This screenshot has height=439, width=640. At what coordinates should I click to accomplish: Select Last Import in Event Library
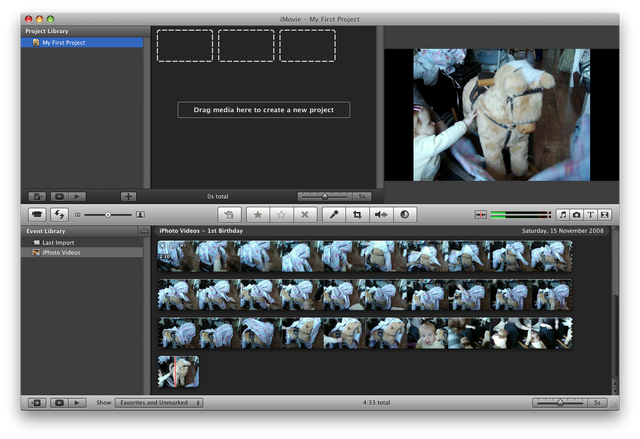point(82,242)
